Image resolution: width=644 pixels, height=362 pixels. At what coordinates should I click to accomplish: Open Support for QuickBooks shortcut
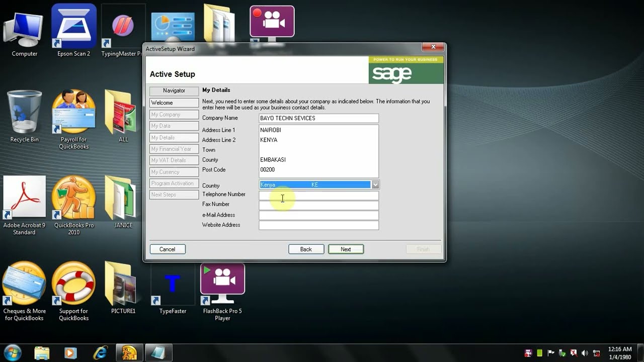(x=73, y=292)
